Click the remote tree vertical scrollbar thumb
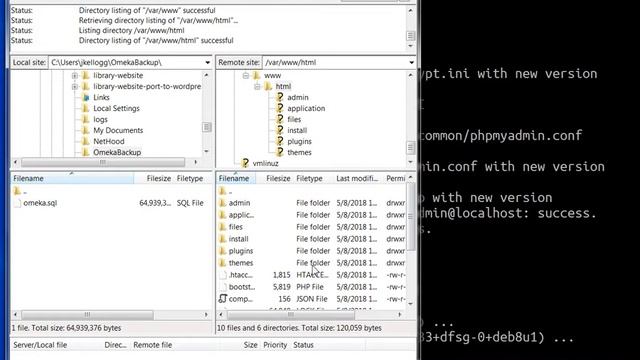Viewport: 640px width, 360px height. (411, 147)
